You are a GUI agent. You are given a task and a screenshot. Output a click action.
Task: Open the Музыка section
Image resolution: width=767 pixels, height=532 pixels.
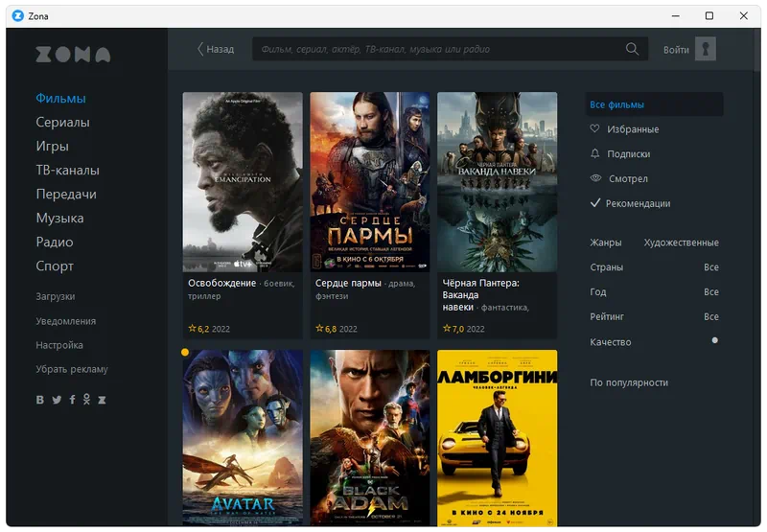pyautogui.click(x=59, y=219)
